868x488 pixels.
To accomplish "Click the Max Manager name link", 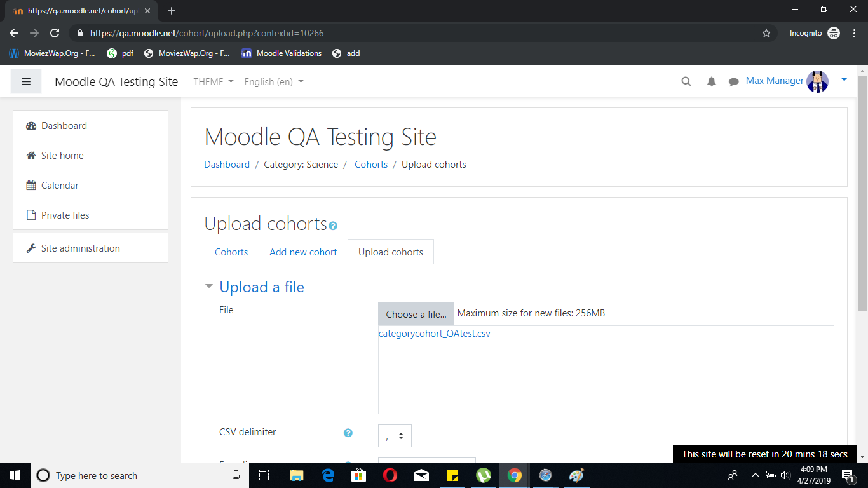I will click(x=775, y=81).
